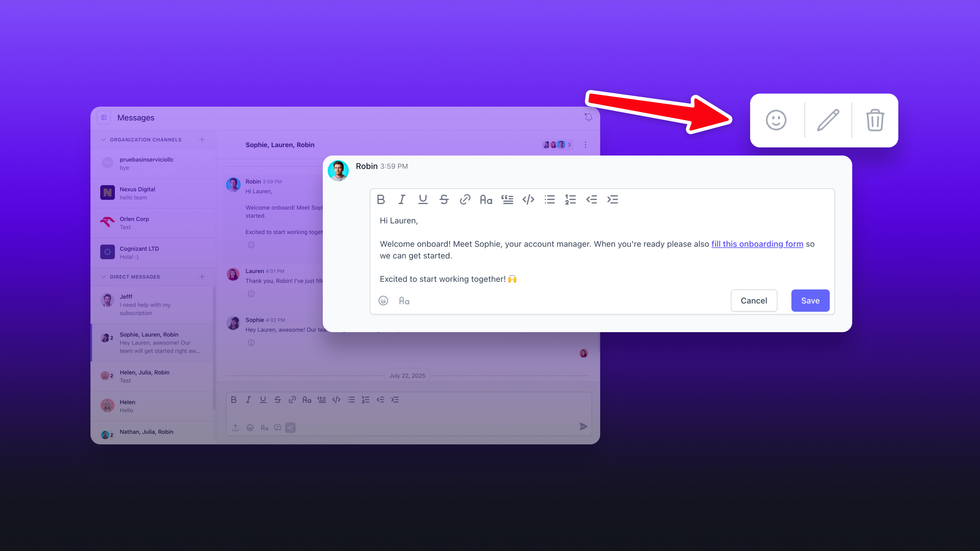
Task: Insert numbered list in edited message
Action: [x=570, y=199]
